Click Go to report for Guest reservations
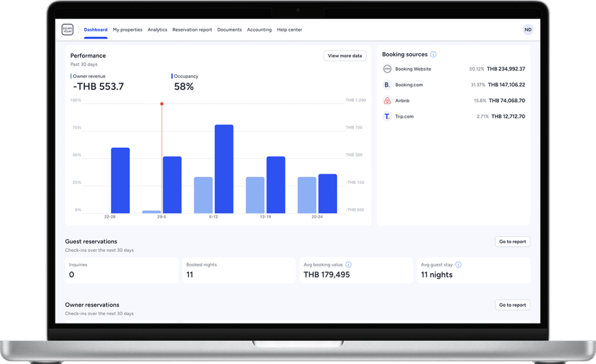 point(512,241)
